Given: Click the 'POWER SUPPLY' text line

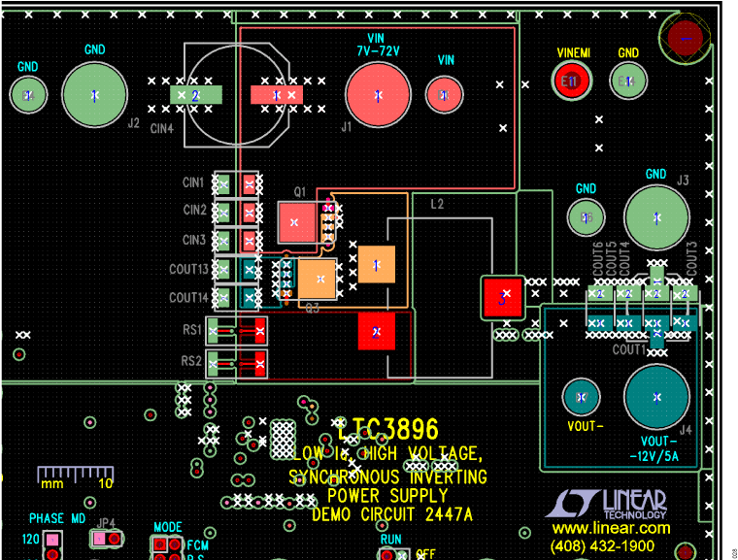Looking at the screenshot, I should (387, 496).
